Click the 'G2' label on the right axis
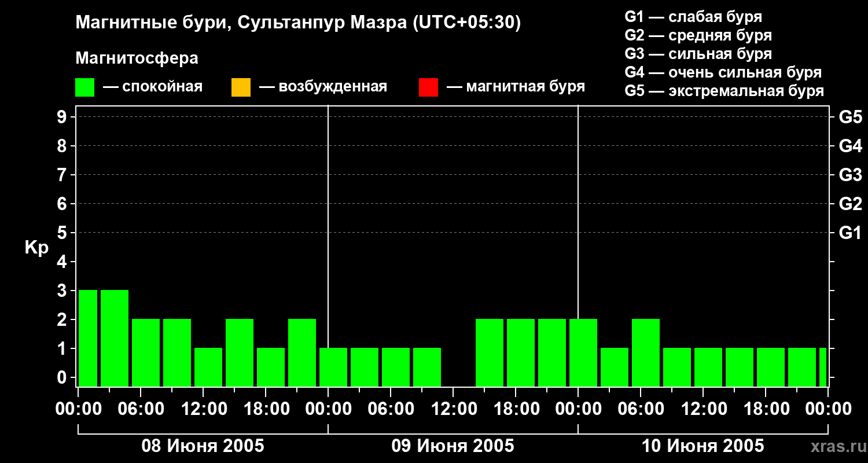 coord(850,204)
